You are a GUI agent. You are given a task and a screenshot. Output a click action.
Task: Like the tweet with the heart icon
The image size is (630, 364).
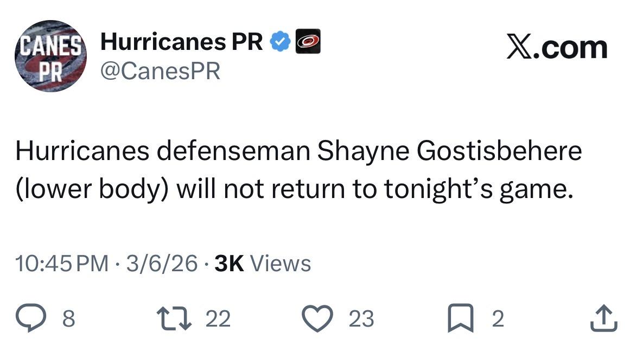(x=316, y=319)
